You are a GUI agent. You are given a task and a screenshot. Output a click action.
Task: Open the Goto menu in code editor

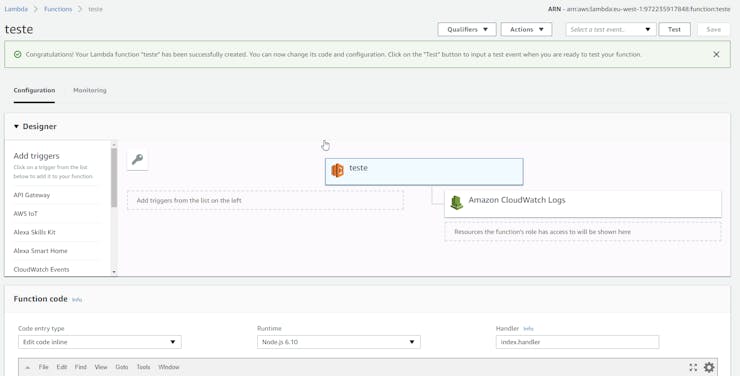pos(122,367)
